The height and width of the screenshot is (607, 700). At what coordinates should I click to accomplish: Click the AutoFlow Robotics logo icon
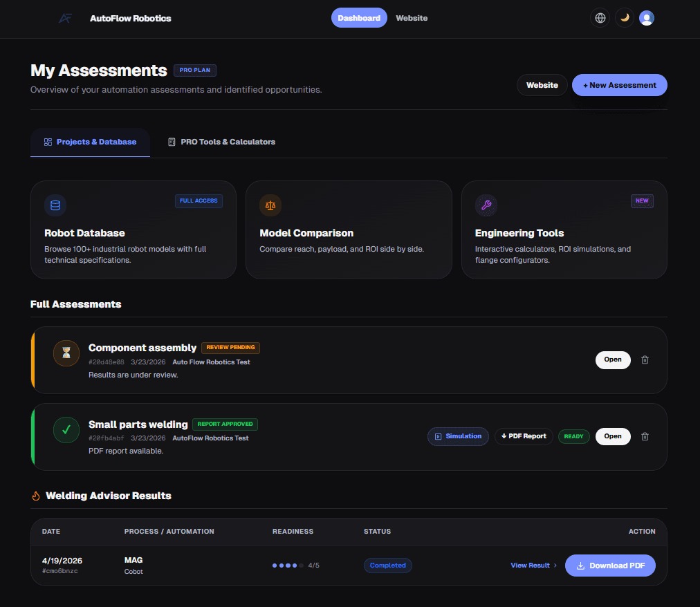[x=64, y=18]
